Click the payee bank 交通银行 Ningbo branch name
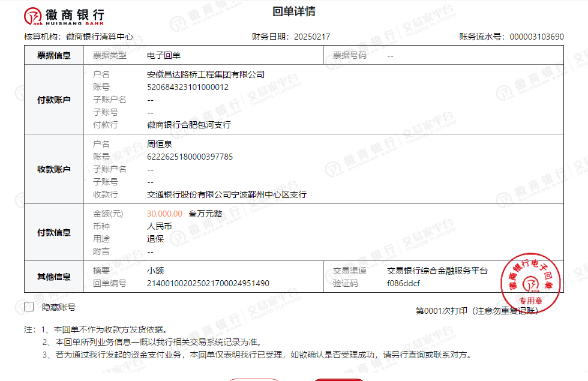 click(x=227, y=194)
